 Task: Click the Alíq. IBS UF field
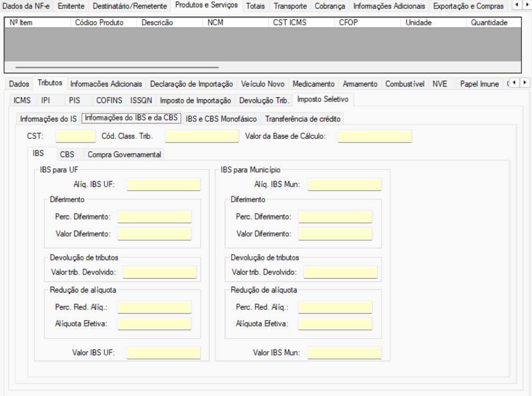(x=164, y=184)
